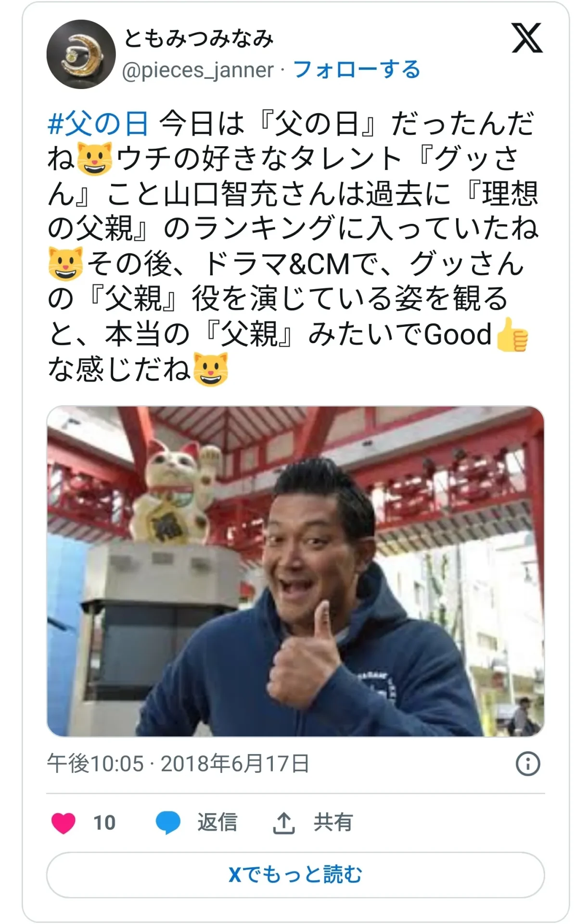Image resolution: width=588 pixels, height=924 pixels.
Task: Open the tweet info circle icon
Action: 528,764
